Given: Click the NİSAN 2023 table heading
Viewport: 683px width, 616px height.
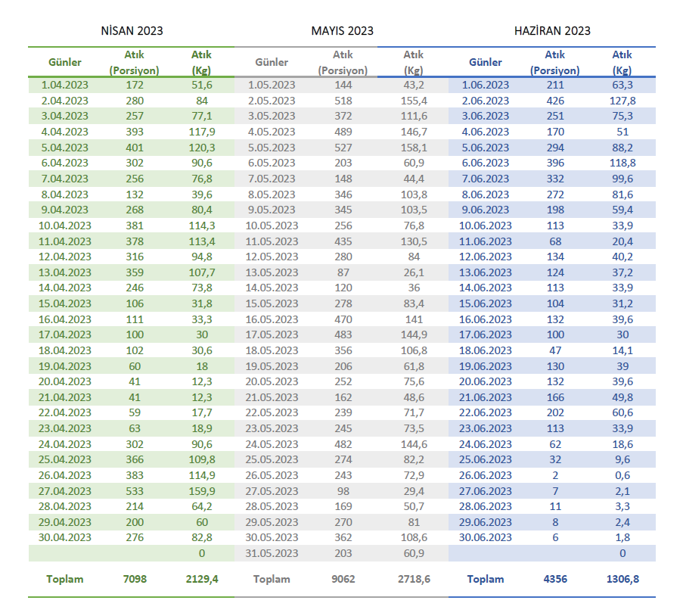Looking at the screenshot, I should (132, 31).
